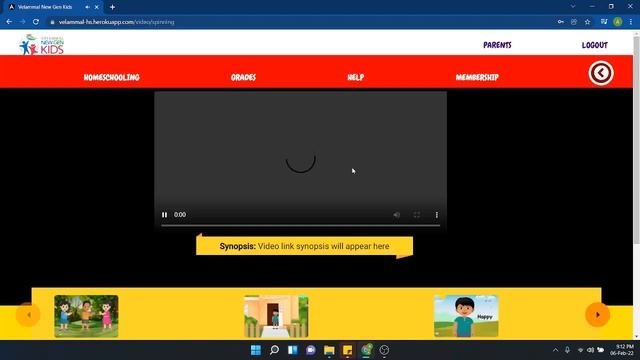Show next thumbnails with right carousel arrow
This screenshot has height=360, width=640.
tap(598, 315)
